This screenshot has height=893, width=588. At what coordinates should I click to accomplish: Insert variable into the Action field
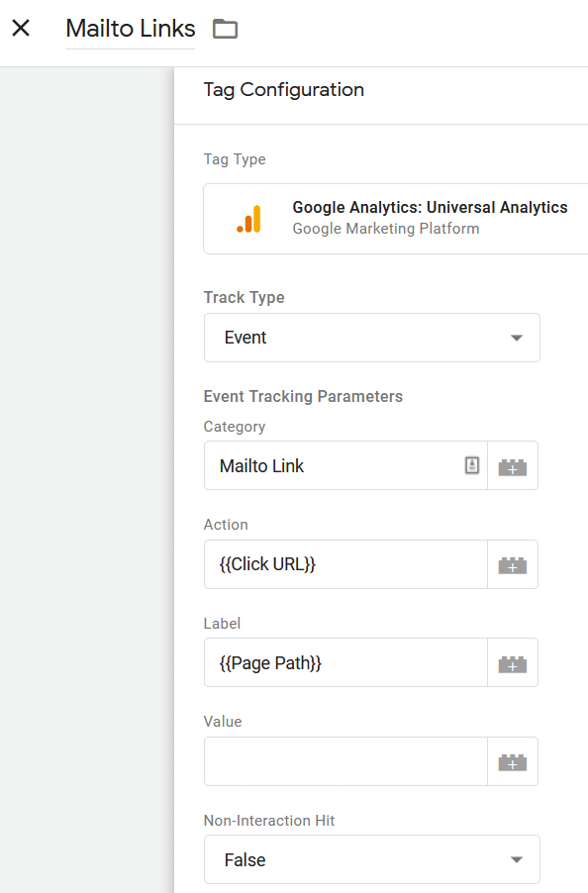(513, 564)
